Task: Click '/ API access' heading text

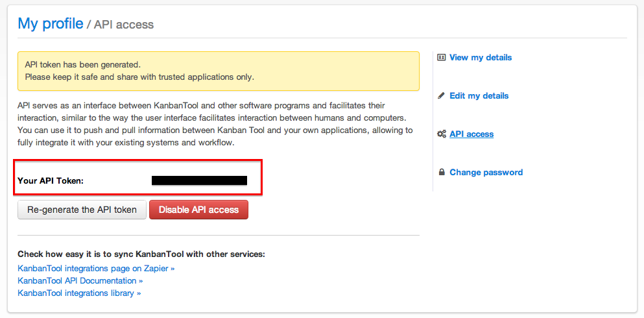Action: [x=121, y=25]
